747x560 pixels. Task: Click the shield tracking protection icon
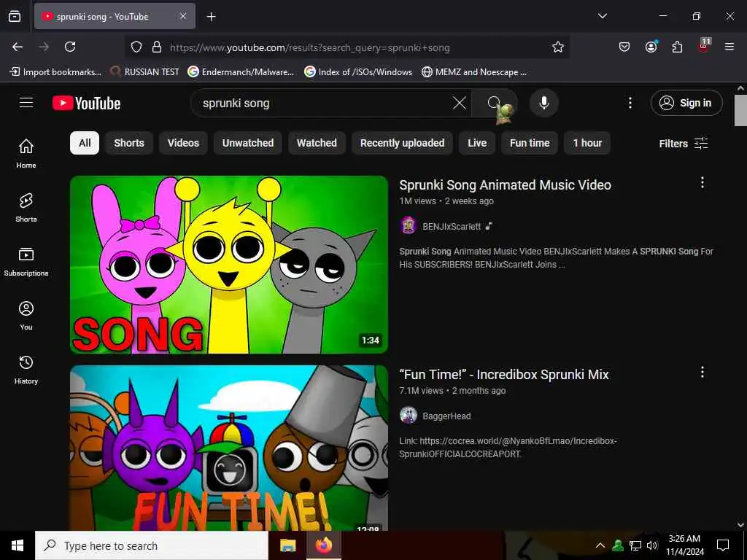pyautogui.click(x=136, y=47)
